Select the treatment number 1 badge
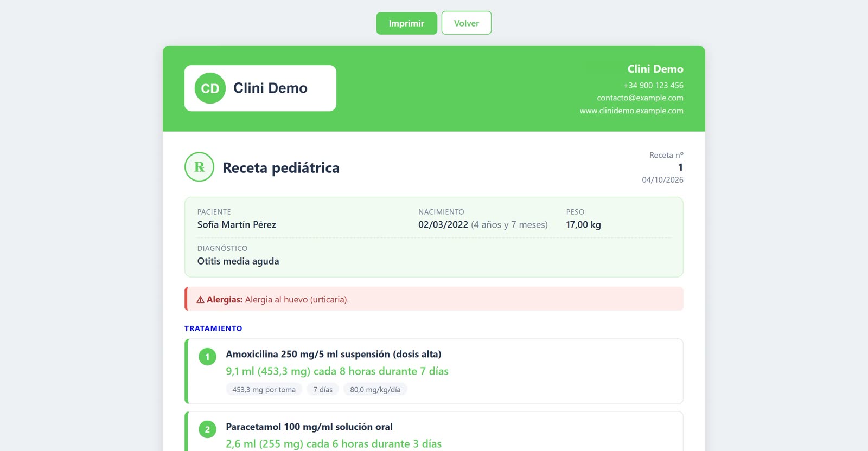 (207, 357)
